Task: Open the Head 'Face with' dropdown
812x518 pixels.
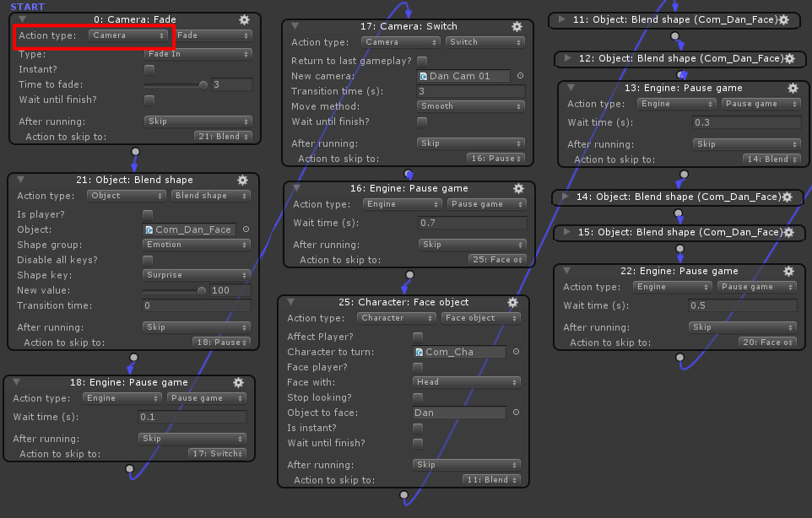Action: pyautogui.click(x=467, y=382)
